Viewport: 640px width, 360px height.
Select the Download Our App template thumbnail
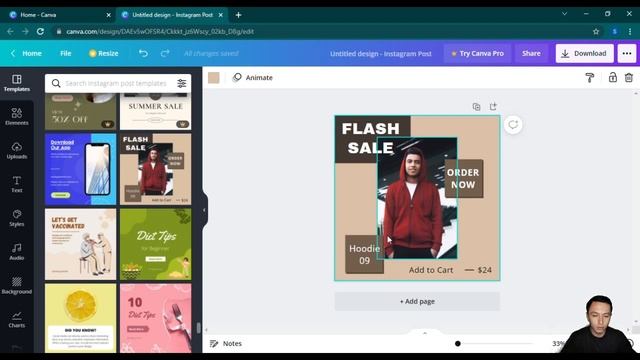point(80,169)
